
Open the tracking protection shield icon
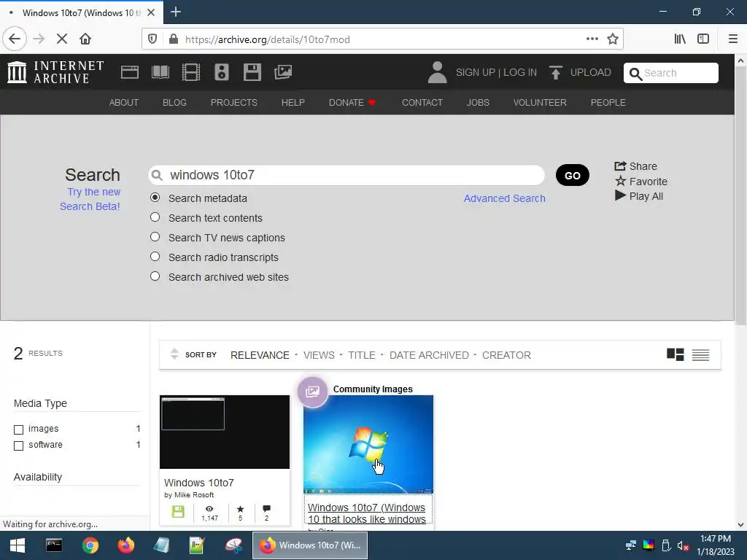point(152,39)
